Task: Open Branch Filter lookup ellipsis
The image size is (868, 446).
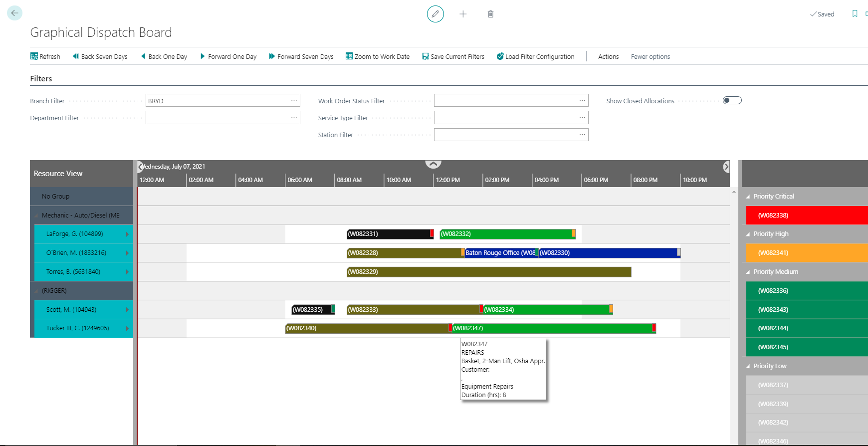Action: click(x=294, y=101)
